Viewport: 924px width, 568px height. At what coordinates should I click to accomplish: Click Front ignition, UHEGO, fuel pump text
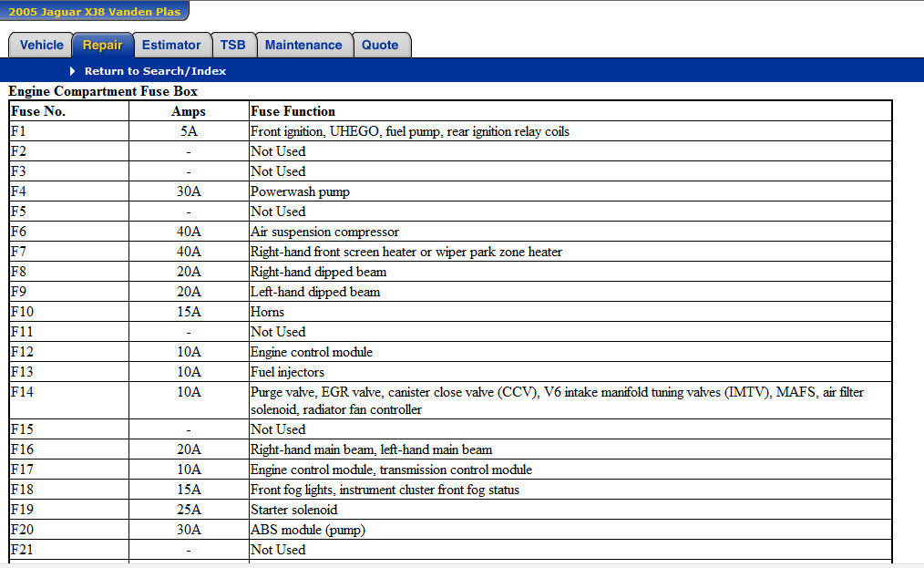pyautogui.click(x=409, y=131)
